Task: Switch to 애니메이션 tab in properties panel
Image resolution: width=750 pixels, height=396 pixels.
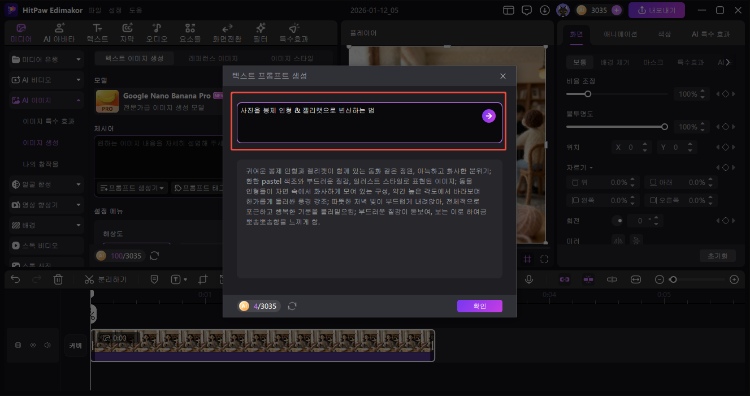Action: pos(620,34)
